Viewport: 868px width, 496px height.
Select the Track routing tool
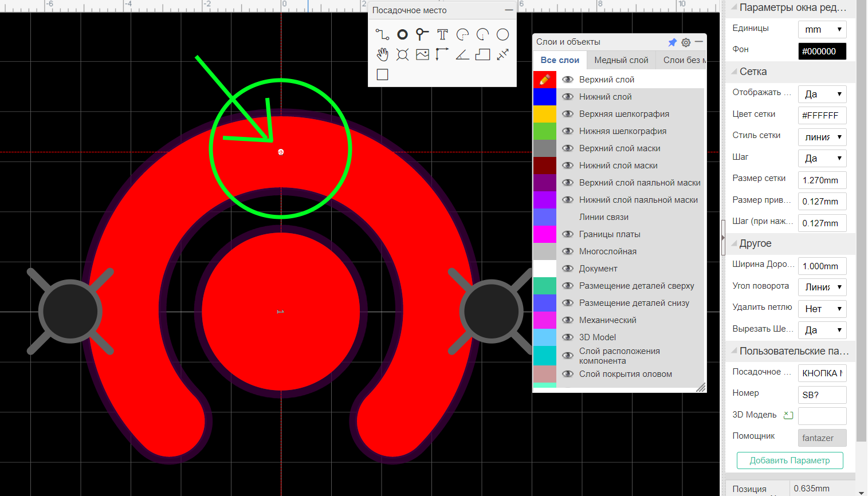pos(382,34)
